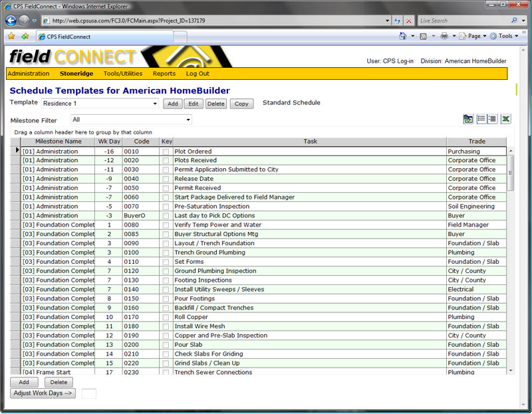Expand the Print options dropdown arrow
This screenshot has height=414, width=532.
454,36
